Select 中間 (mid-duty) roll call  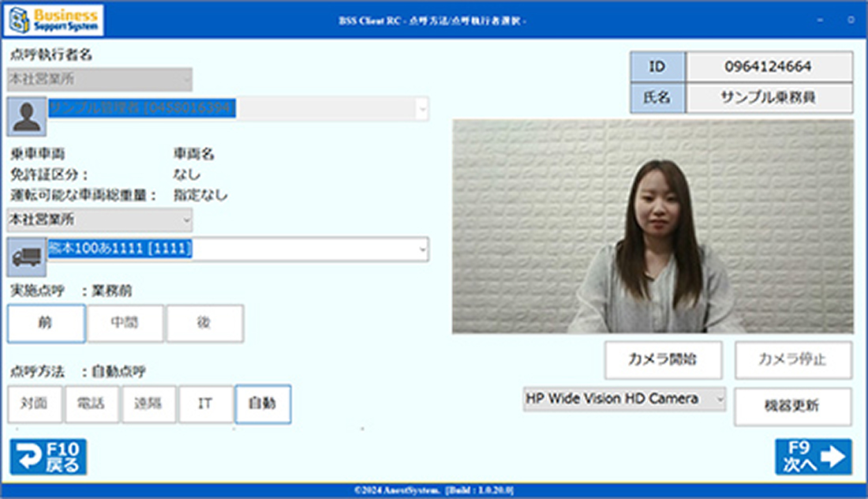125,323
